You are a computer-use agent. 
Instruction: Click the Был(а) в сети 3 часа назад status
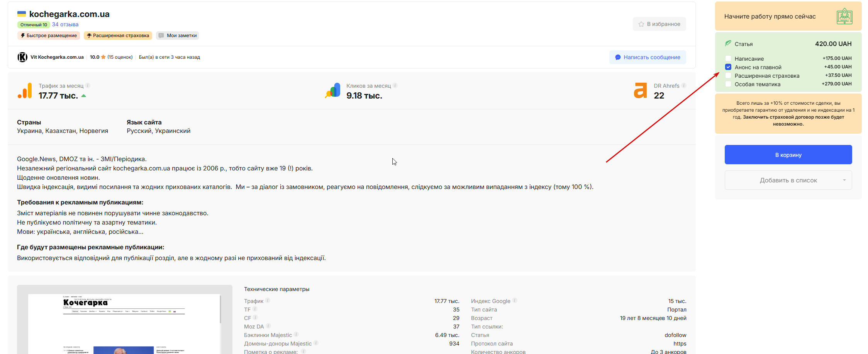(170, 57)
